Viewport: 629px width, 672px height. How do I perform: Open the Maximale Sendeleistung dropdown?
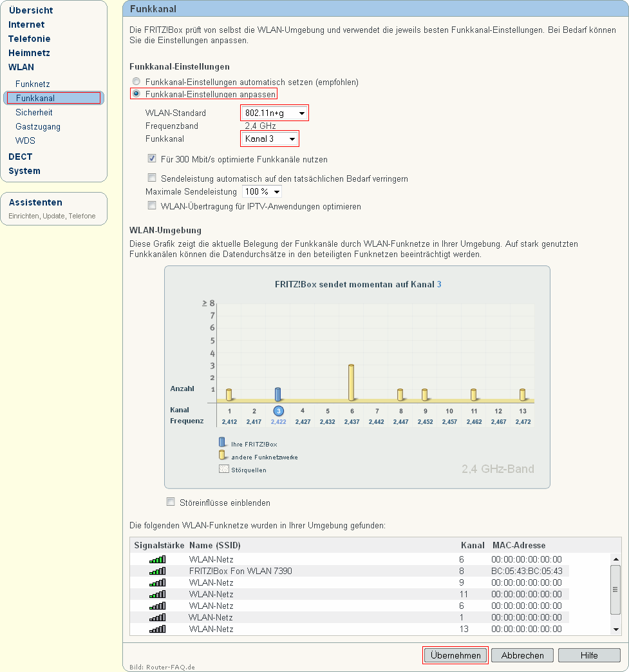(x=262, y=191)
